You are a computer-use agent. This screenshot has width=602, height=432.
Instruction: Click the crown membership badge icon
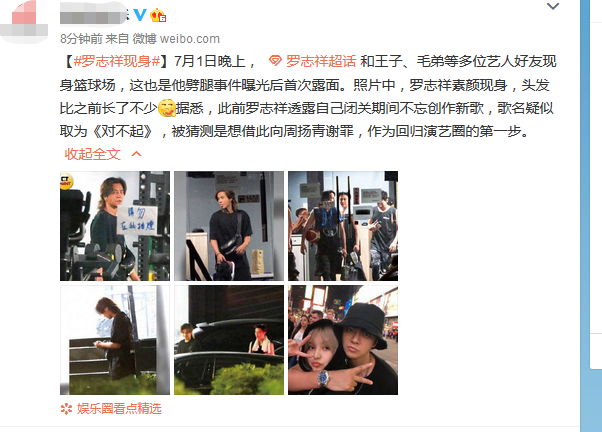158,15
